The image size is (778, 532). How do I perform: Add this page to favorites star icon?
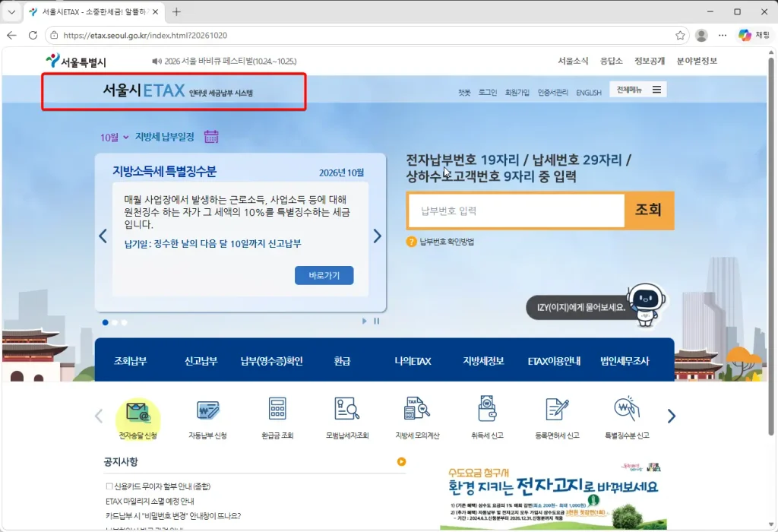point(680,35)
